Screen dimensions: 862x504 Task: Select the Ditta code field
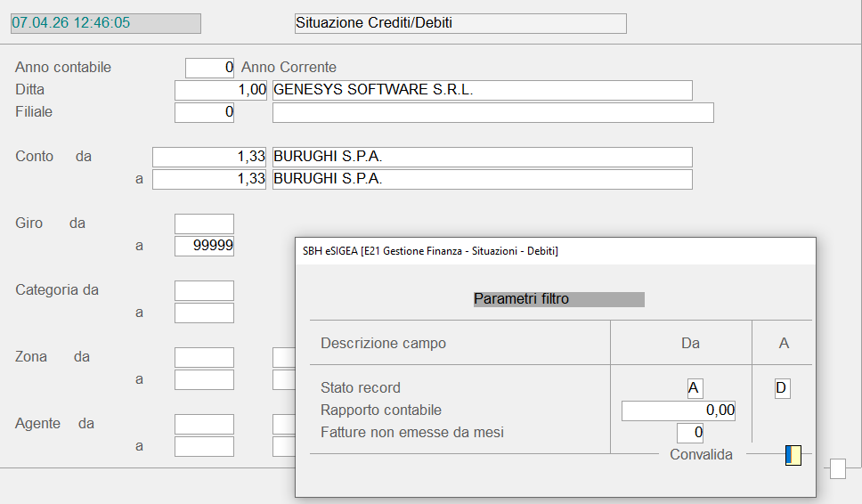point(221,90)
